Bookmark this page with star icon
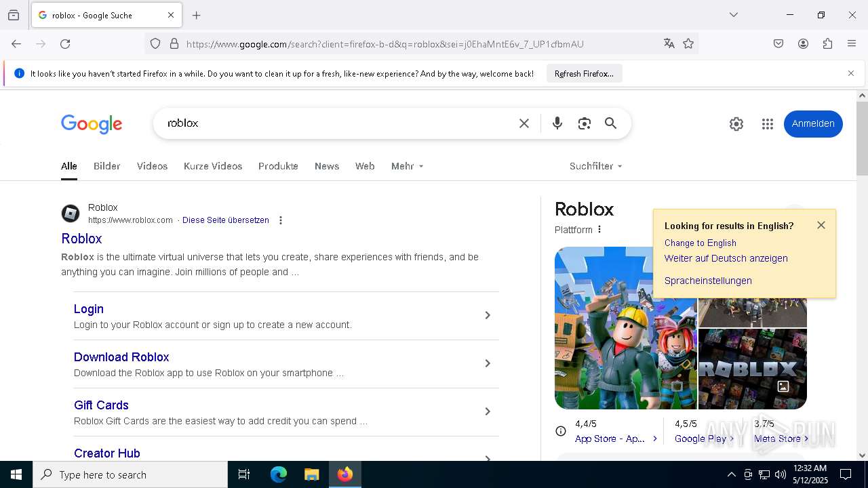Viewport: 868px width, 488px height. 688,44
